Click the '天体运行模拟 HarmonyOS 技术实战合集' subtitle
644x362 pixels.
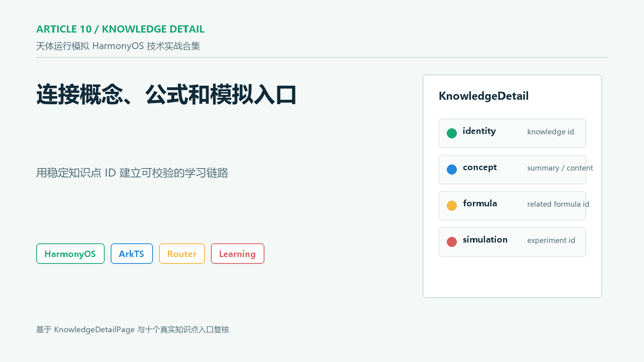pyautogui.click(x=118, y=46)
